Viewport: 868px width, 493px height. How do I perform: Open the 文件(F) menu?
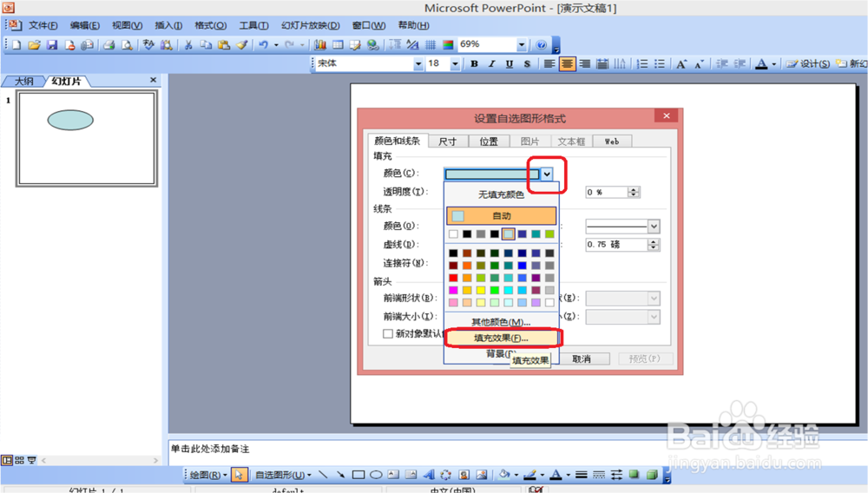click(43, 25)
